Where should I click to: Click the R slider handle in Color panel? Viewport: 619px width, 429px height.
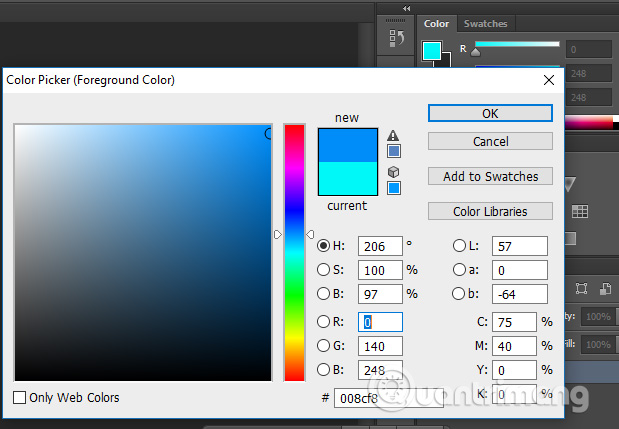(476, 52)
